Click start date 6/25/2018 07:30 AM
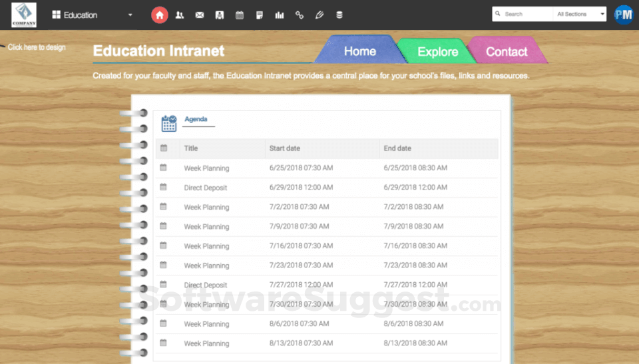 point(301,168)
